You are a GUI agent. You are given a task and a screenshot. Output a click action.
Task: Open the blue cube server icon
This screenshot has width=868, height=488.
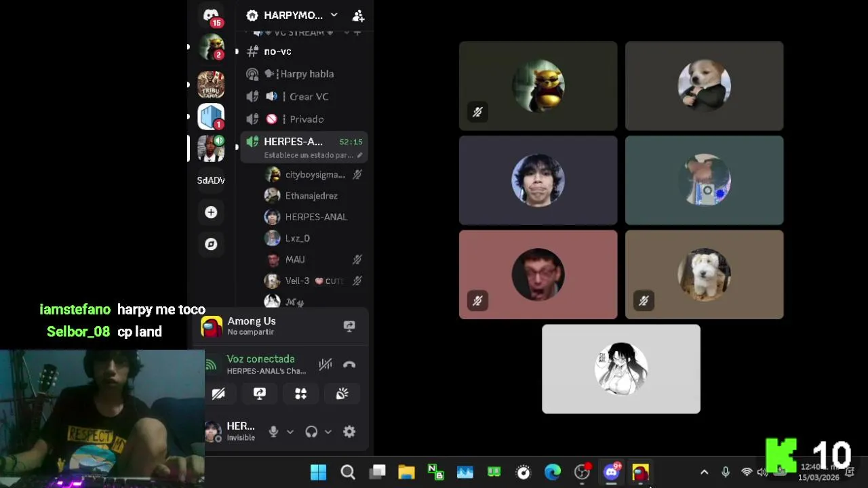pos(211,116)
